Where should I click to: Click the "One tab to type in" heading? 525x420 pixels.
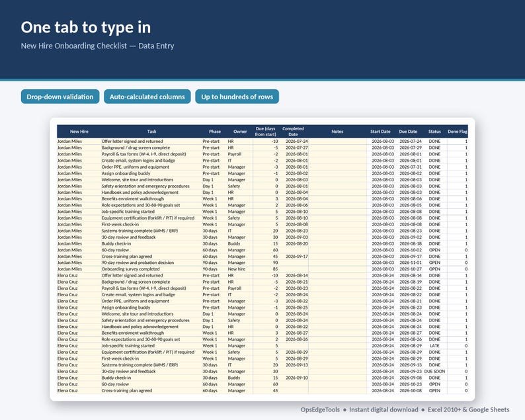click(x=86, y=28)
